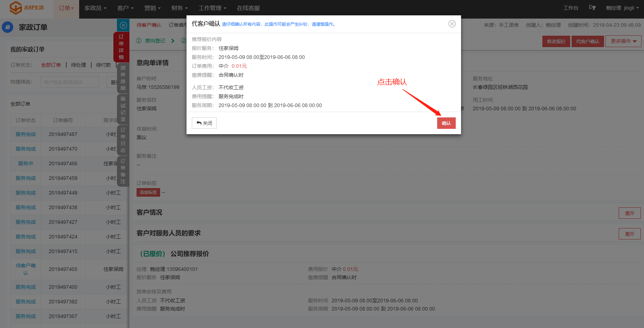Viewport: 644px width, 328px height.
Task: Click order number 2019497400
Action: tap(63, 287)
